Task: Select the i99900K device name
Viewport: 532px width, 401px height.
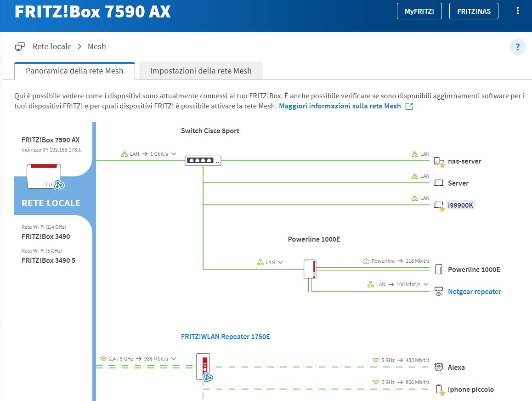Action: (460, 205)
